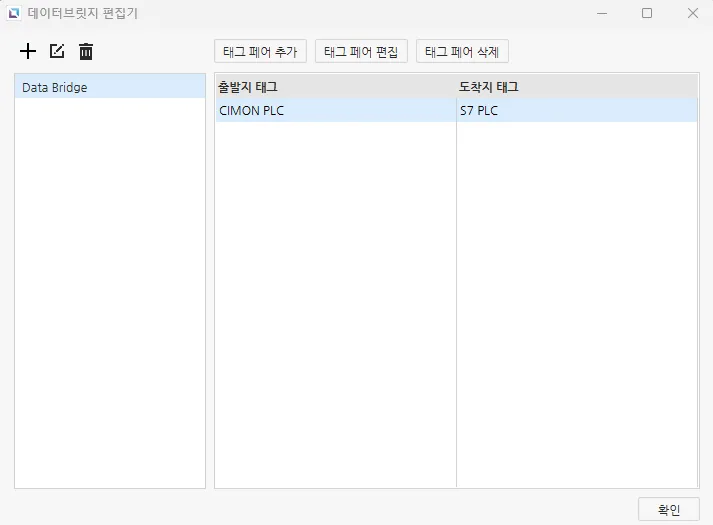This screenshot has height=525, width=713.
Task: Click blank area below the CIMON PLC row
Action: tap(335, 300)
